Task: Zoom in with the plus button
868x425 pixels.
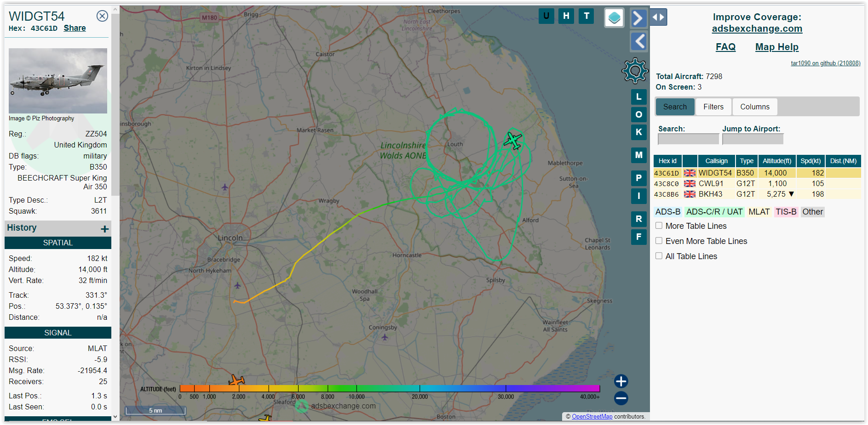Action: tap(621, 381)
